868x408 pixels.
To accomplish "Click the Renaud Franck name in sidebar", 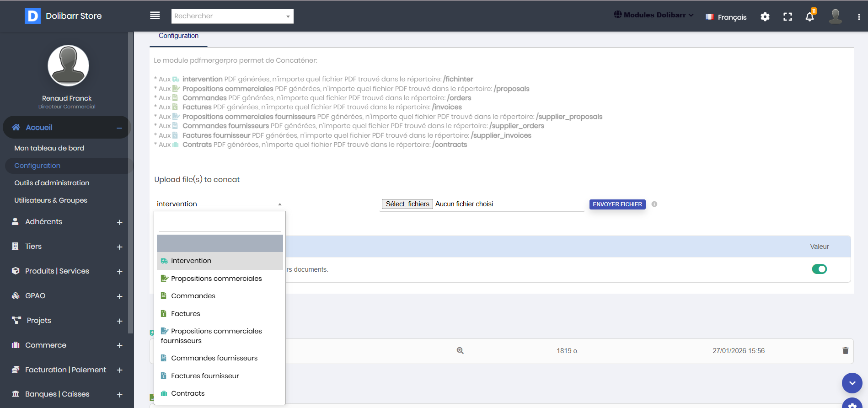I will click(67, 98).
